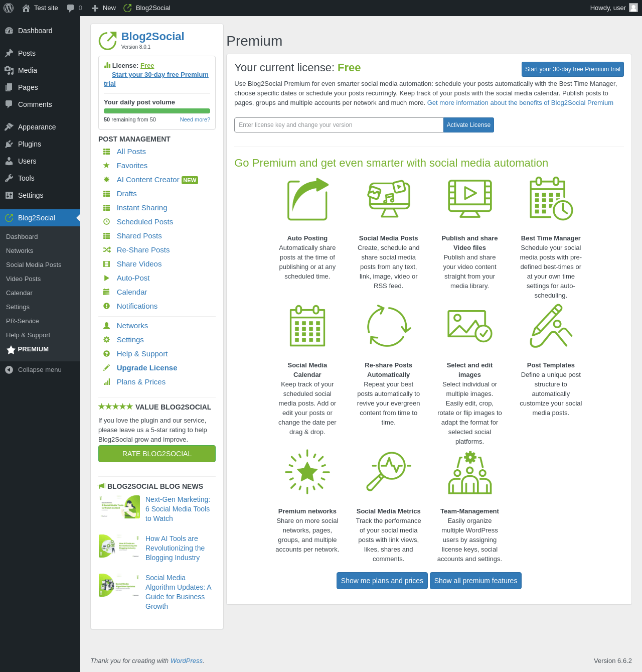Viewport: 642px width, 672px height.
Task: Open Social Media Algorithm Updates thumbnail
Action: pyautogui.click(x=120, y=585)
